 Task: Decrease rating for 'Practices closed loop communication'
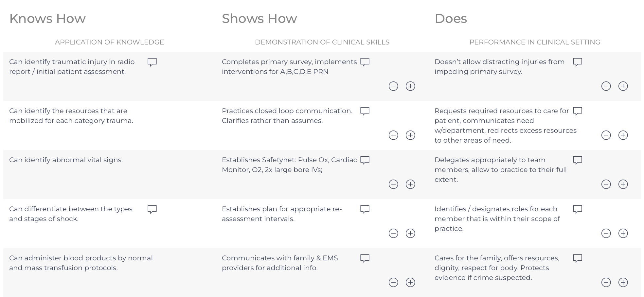point(393,135)
